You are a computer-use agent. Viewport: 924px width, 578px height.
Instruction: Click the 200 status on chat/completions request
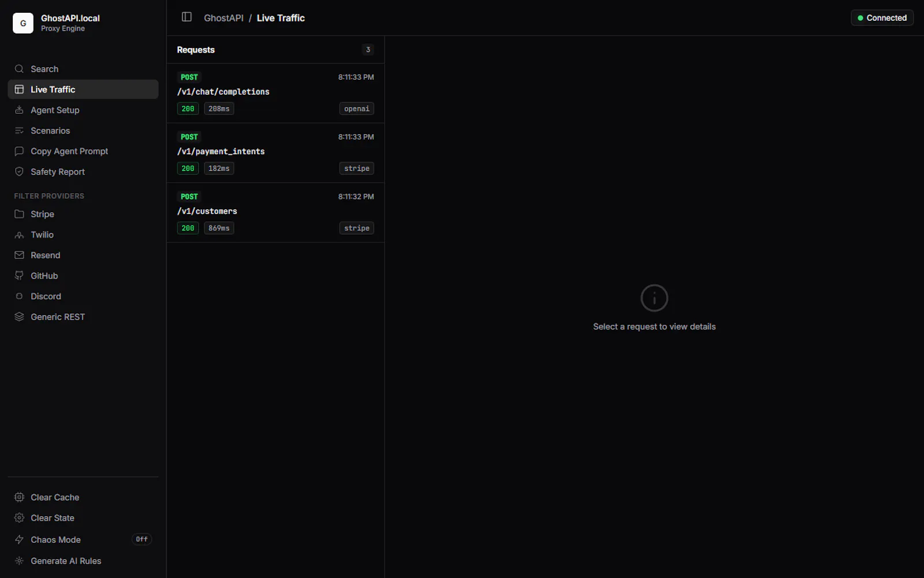pyautogui.click(x=188, y=109)
